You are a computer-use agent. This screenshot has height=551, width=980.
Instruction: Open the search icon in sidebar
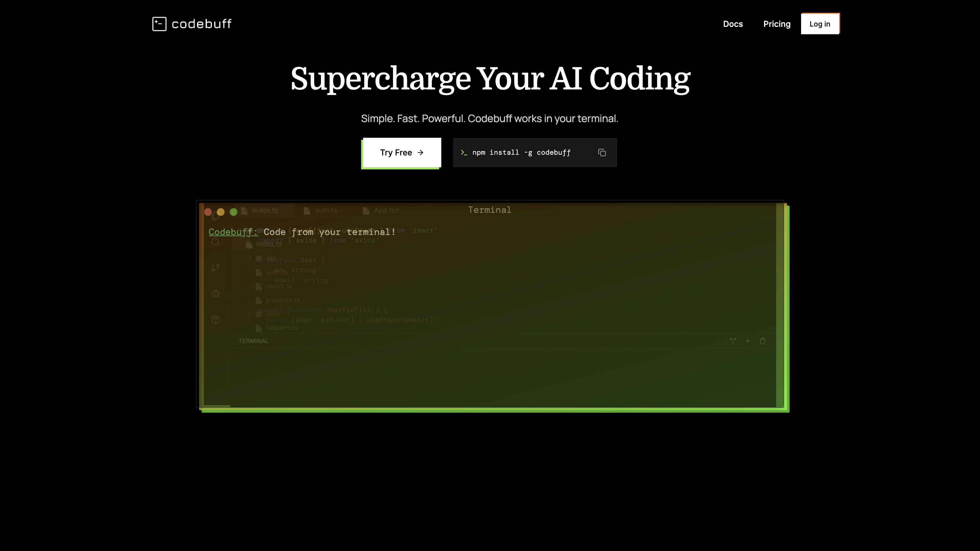pos(216,242)
